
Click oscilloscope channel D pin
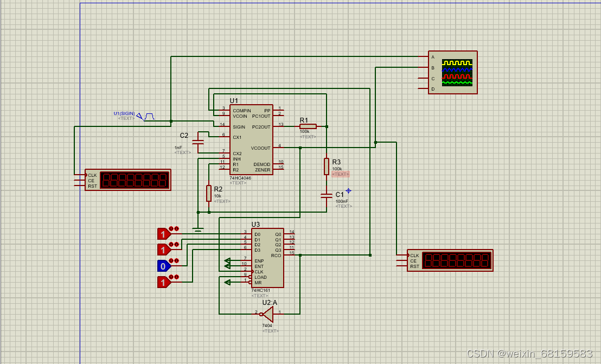pyautogui.click(x=423, y=89)
